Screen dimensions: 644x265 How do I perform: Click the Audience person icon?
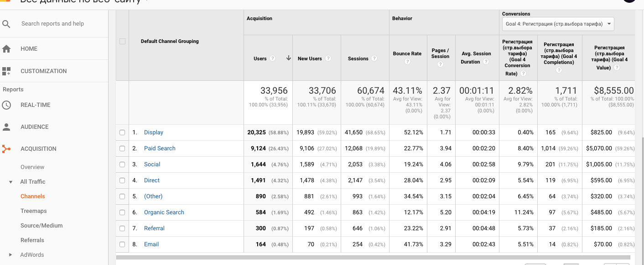(x=6, y=127)
